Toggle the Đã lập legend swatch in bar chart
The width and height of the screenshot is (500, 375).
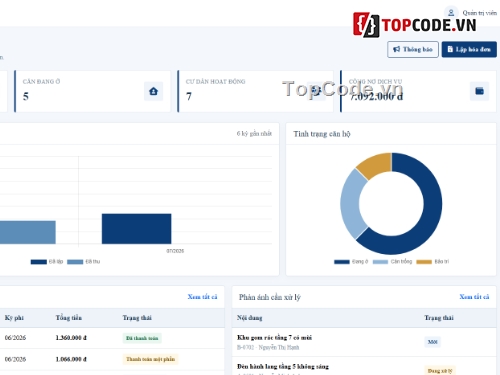click(x=39, y=262)
